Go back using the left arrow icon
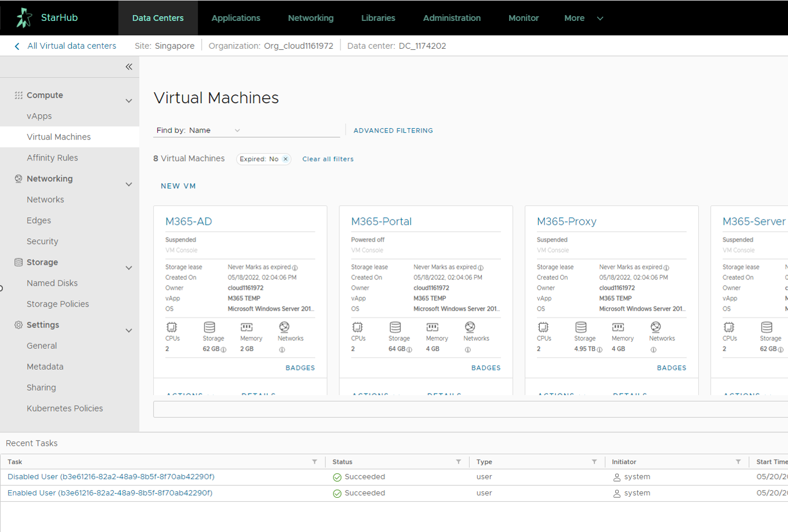This screenshot has height=532, width=788. tap(17, 46)
